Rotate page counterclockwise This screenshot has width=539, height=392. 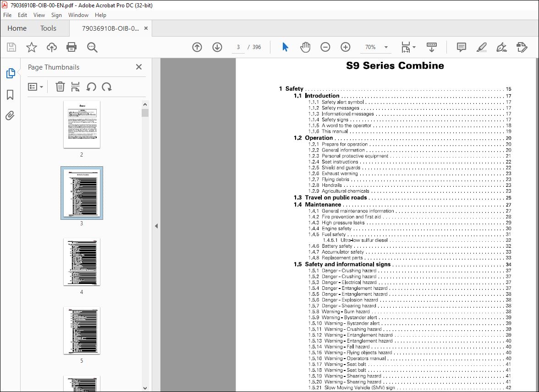coord(91,87)
